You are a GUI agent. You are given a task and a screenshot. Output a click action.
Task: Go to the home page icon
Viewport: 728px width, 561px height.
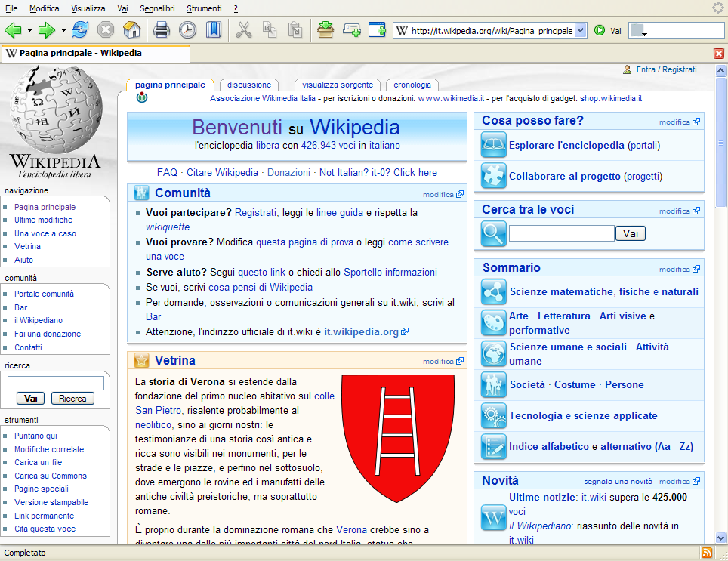(132, 30)
